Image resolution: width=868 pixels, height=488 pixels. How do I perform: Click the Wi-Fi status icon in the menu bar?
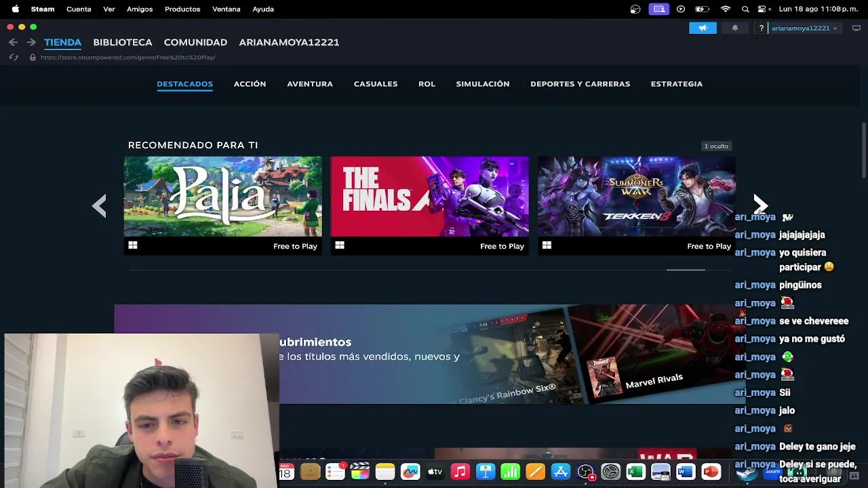(726, 9)
